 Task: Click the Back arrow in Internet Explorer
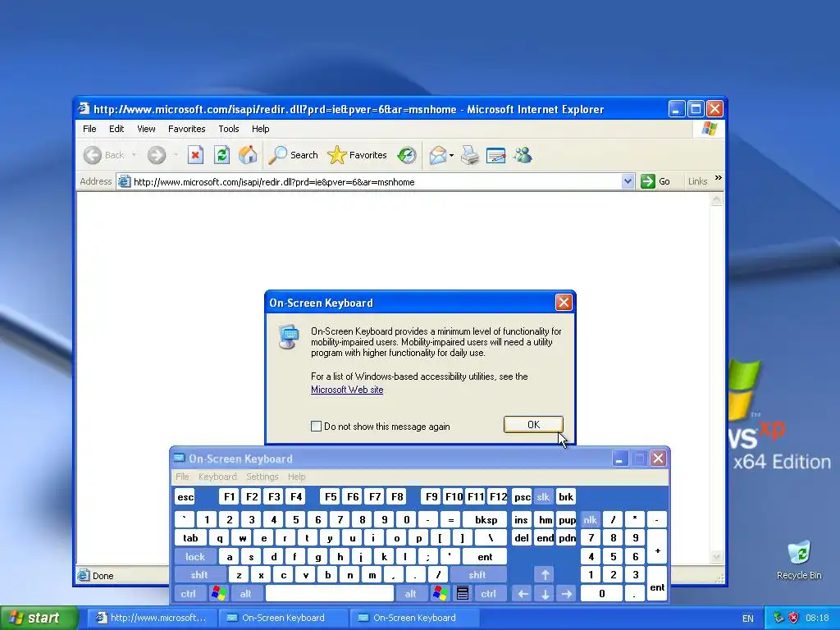93,155
